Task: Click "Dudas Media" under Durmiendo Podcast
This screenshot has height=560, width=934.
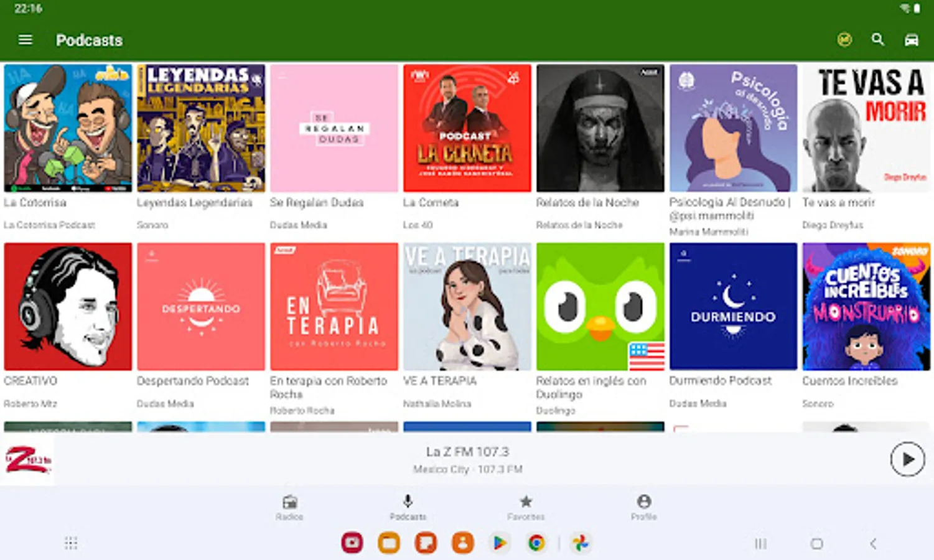Action: coord(698,403)
